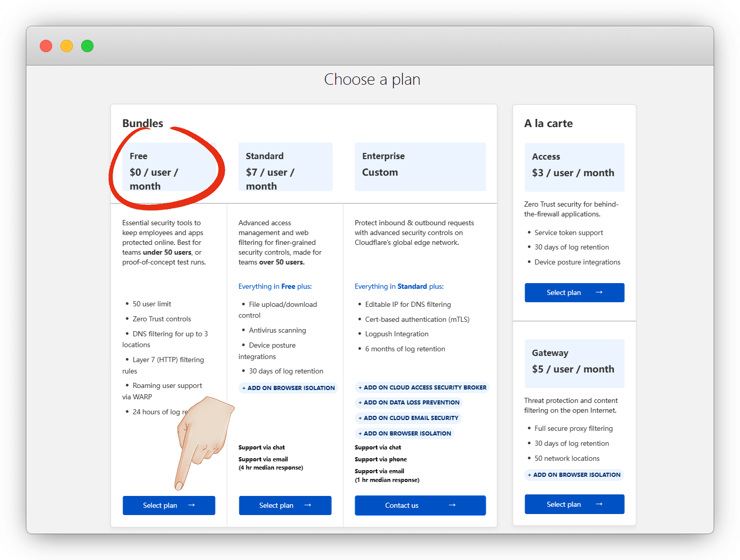Expand Browser Isolation add-on in Enterprise plan
This screenshot has width=740, height=560.
405,433
